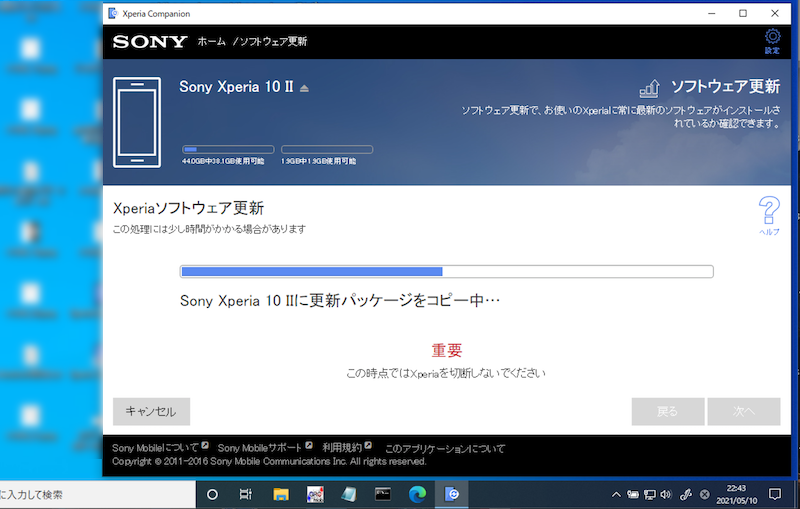Screen dimensions: 800x509
Task: Click the update copy progress bar
Action: tap(446, 271)
